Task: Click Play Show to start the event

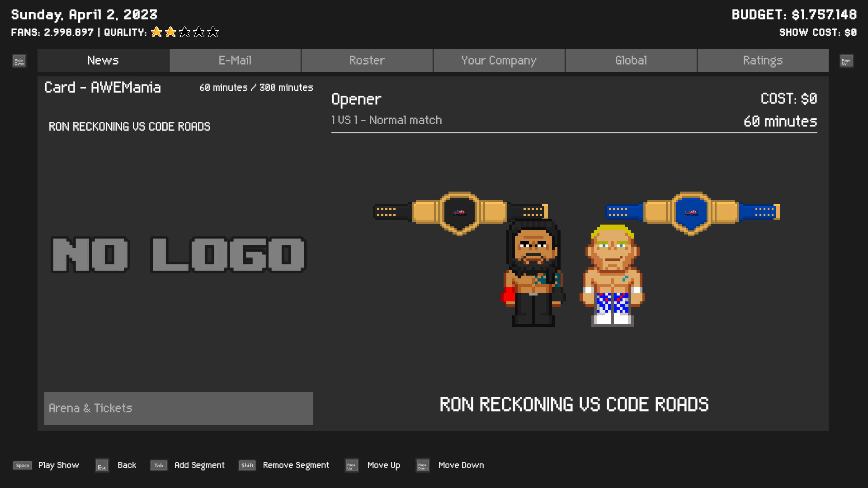Action: 58,465
